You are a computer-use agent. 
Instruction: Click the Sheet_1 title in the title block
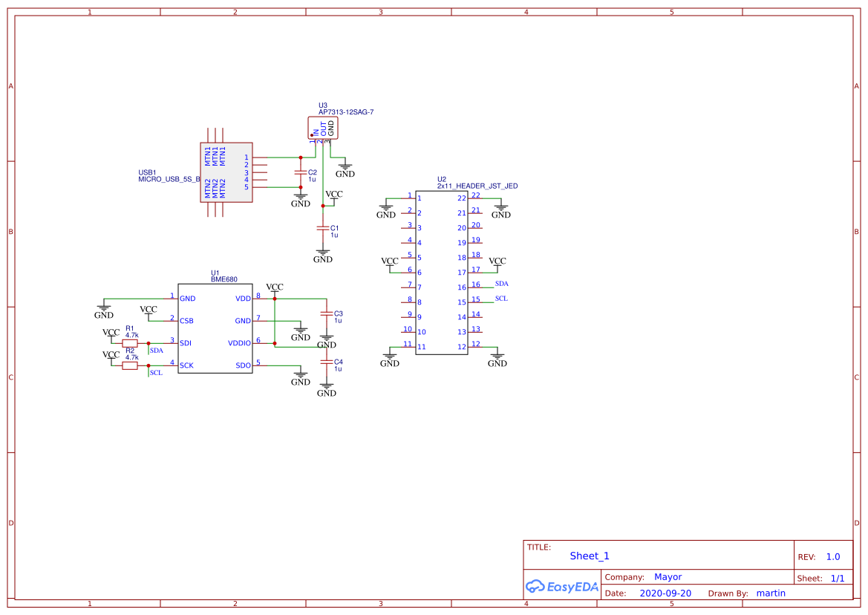point(587,556)
